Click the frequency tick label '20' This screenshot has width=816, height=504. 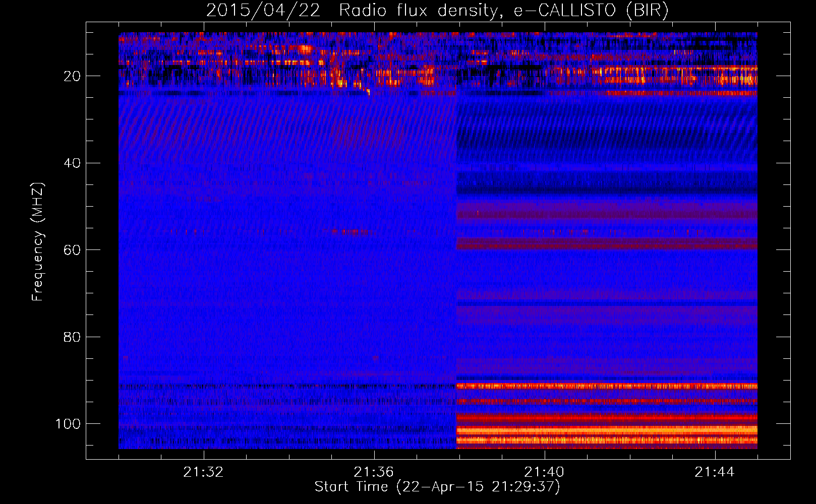(73, 76)
